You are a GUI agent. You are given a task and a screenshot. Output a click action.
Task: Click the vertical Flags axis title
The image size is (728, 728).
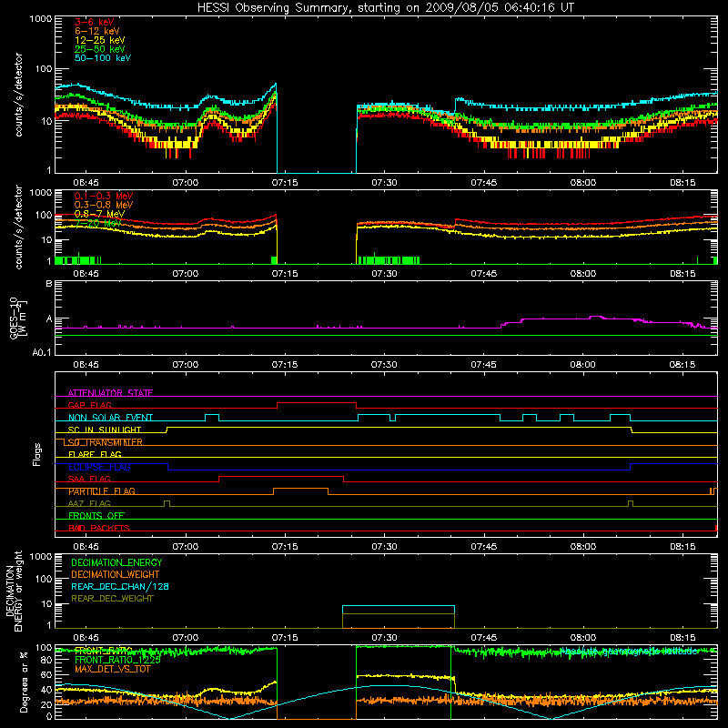point(37,454)
